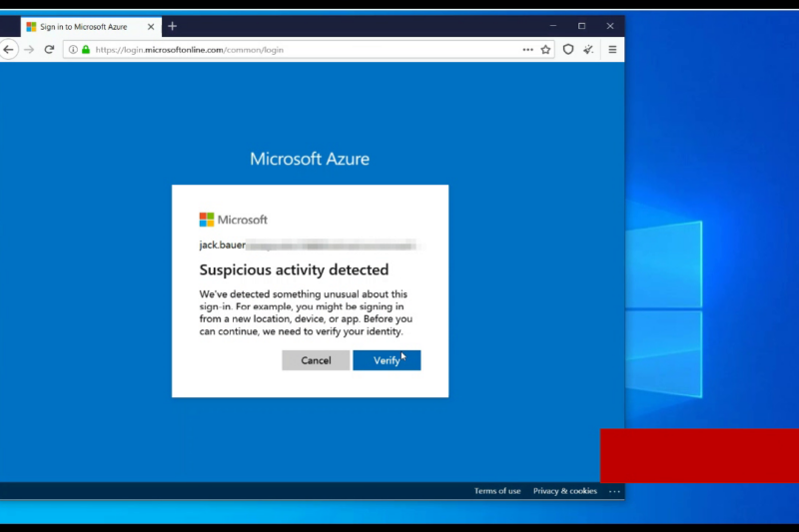799x532 pixels.
Task: Open the Privacy & cookies link
Action: pyautogui.click(x=565, y=491)
